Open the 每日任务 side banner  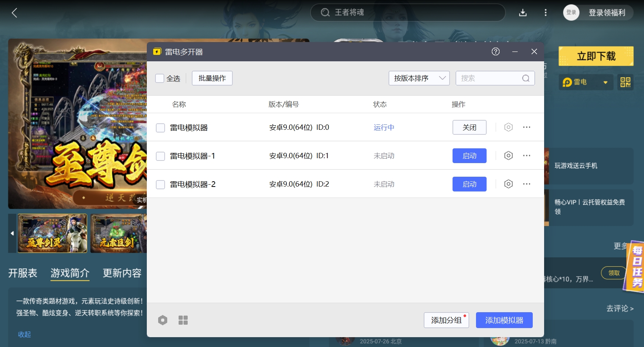[635, 266]
